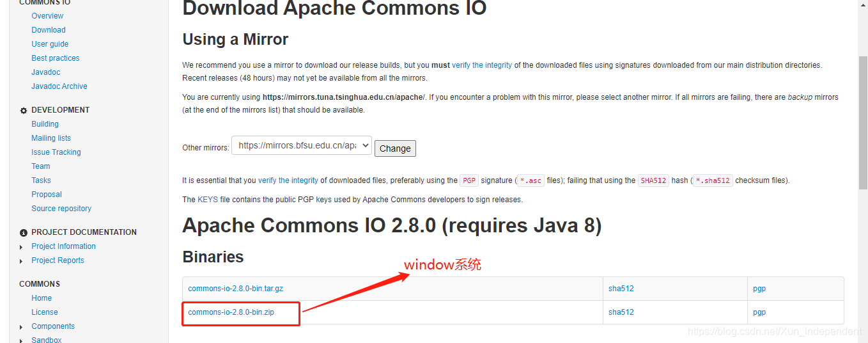Viewport: 868px width, 343px height.
Task: Open sha512 for the tar.gz binary
Action: click(621, 289)
